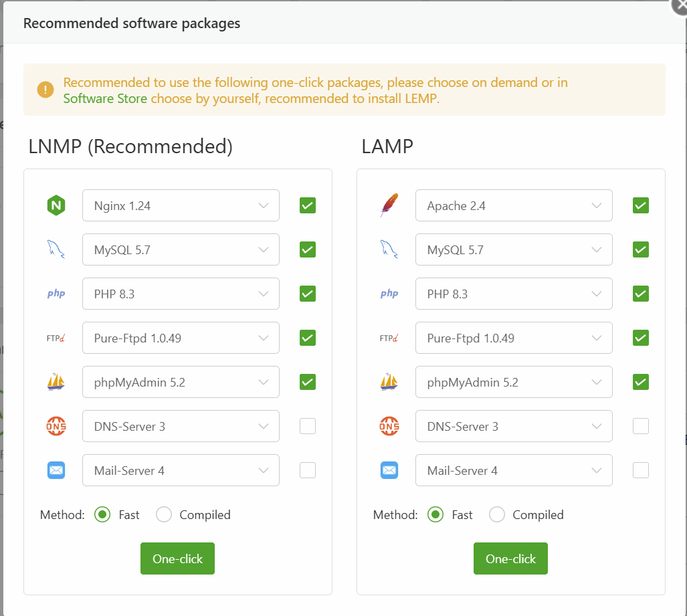The height and width of the screenshot is (616, 687).
Task: Enable Mail-Server 4 checkbox in LAMP
Action: pos(641,470)
